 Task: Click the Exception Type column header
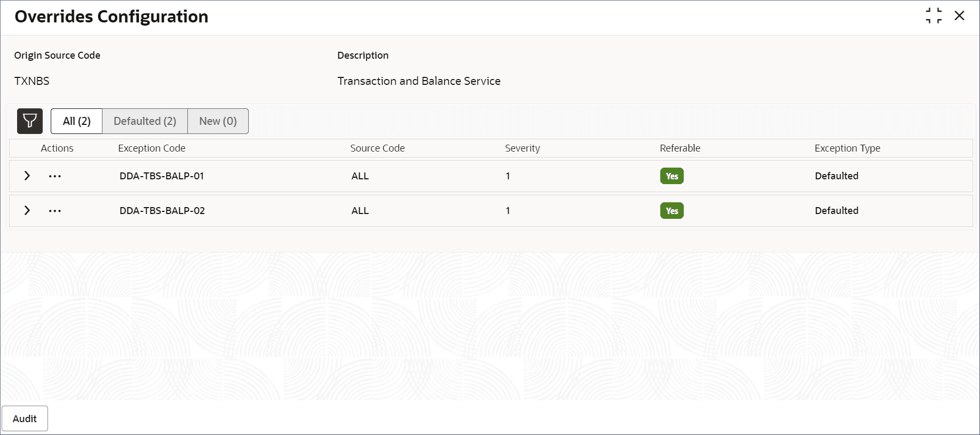coord(847,148)
